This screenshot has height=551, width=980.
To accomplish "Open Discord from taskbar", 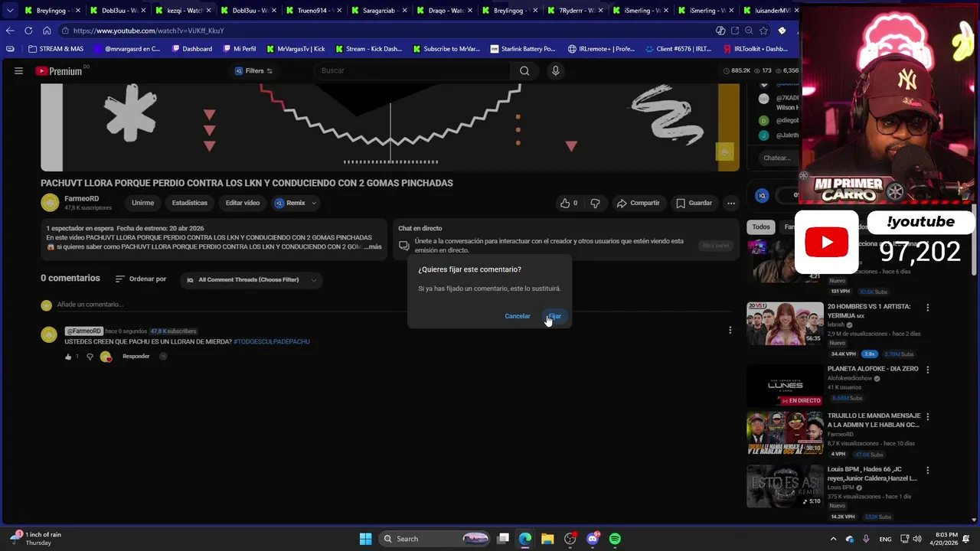I will tap(593, 539).
